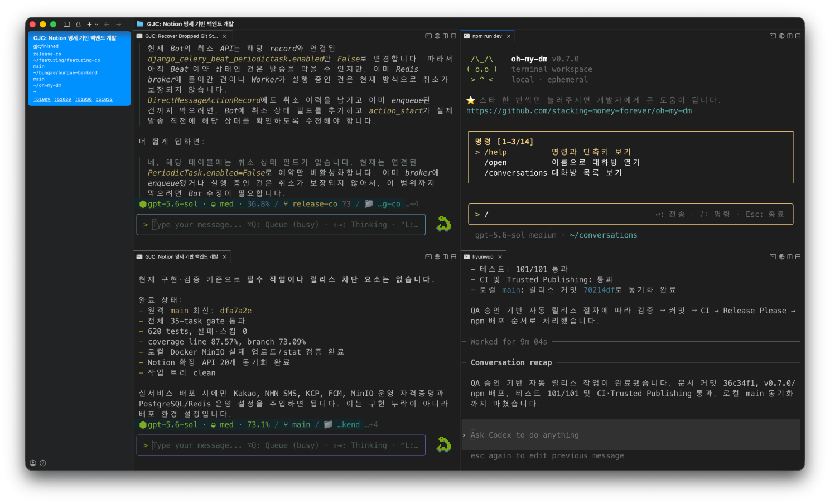This screenshot has width=830, height=504.
Task: Create a new workspace with plus icon
Action: 89,25
